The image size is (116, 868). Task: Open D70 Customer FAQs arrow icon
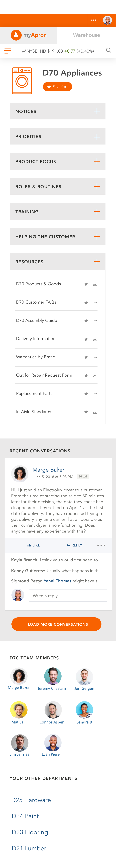click(95, 303)
